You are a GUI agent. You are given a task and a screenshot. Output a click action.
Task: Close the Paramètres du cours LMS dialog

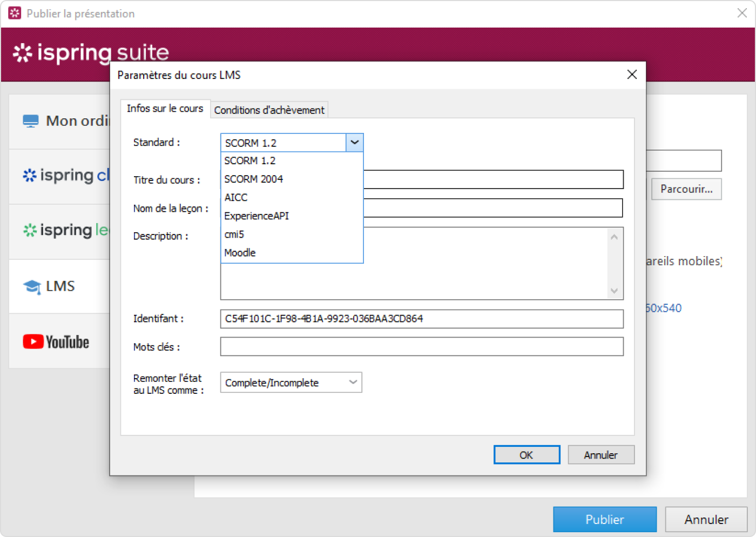click(x=632, y=75)
